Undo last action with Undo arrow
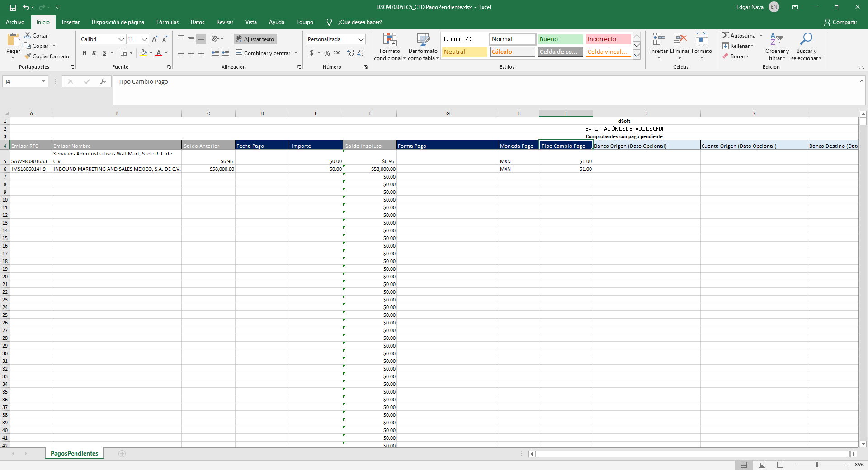868x470 pixels. click(26, 7)
